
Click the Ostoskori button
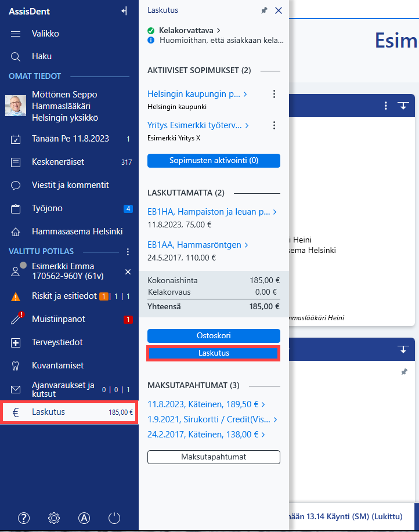pyautogui.click(x=214, y=335)
